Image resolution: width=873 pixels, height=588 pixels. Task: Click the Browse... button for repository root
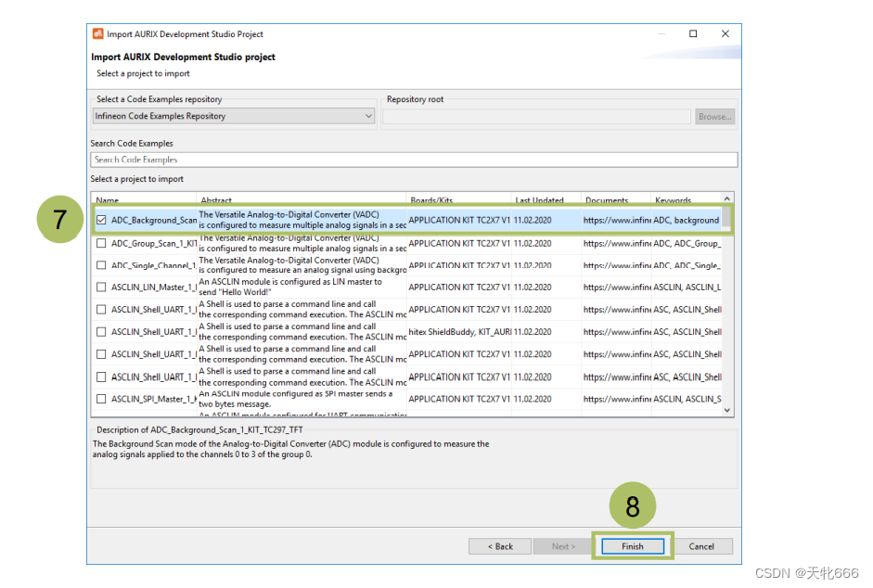coord(715,116)
